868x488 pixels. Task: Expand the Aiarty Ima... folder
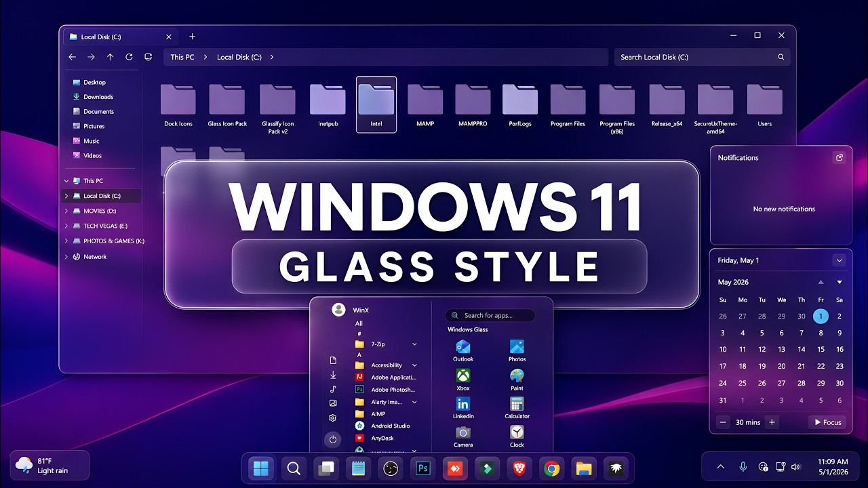pyautogui.click(x=414, y=402)
